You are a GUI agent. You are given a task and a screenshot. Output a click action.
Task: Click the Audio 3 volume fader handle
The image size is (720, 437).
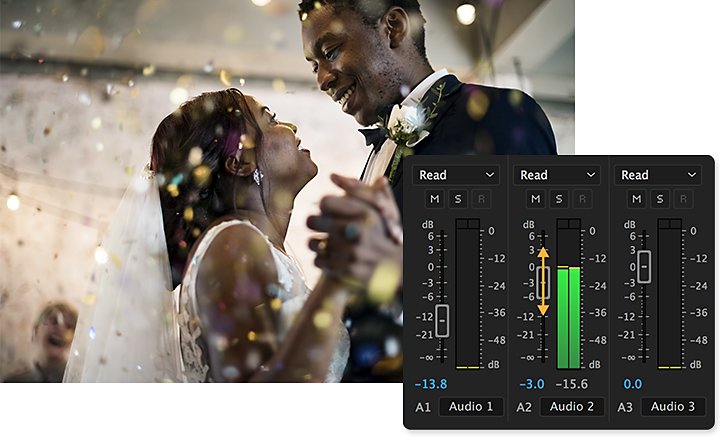click(644, 267)
